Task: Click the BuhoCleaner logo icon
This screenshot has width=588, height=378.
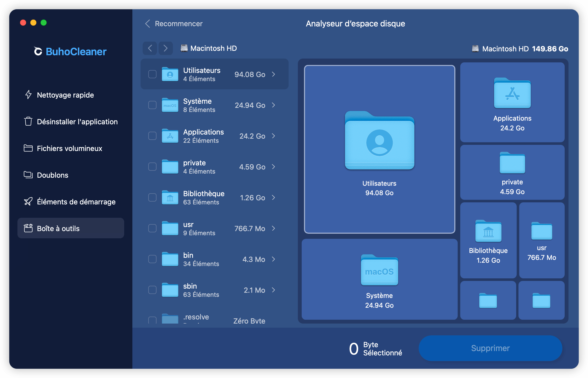Action: pyautogui.click(x=38, y=51)
